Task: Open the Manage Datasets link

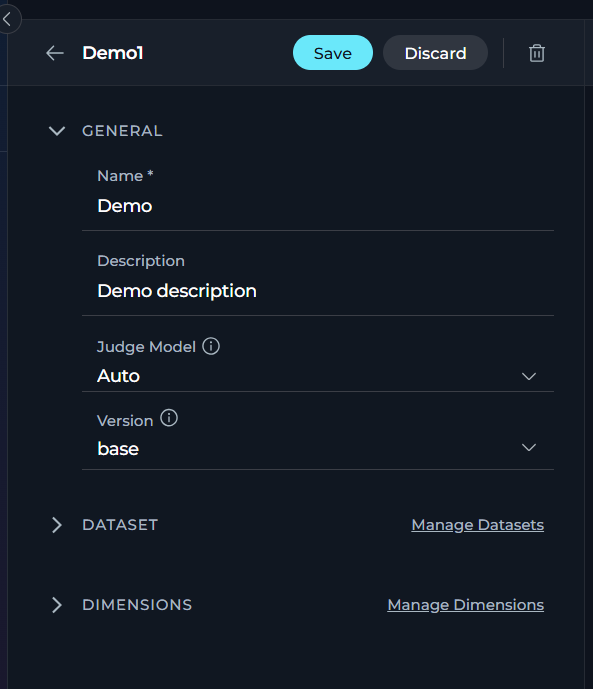Action: (477, 525)
